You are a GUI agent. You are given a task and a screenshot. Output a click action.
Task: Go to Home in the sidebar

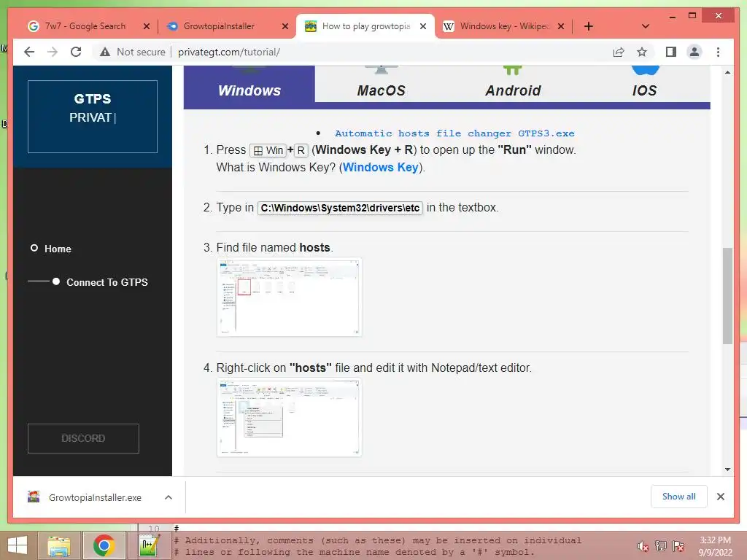[x=58, y=249]
